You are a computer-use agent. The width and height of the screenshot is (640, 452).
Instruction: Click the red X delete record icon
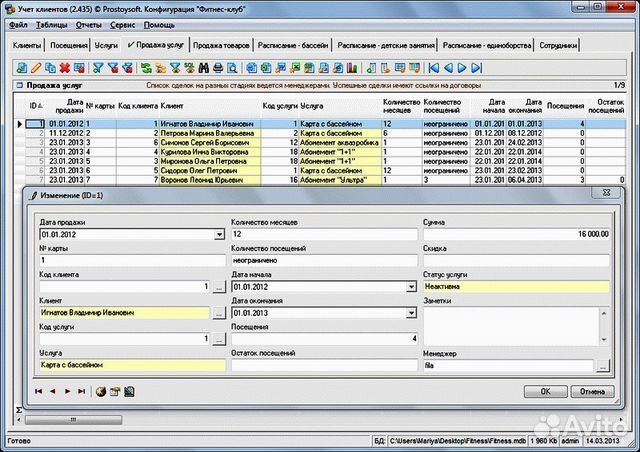64,68
